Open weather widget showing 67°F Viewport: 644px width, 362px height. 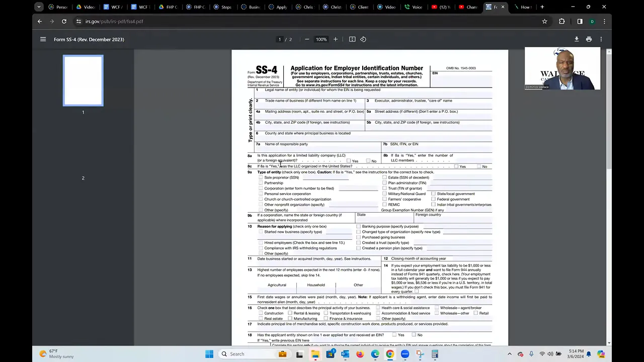(56, 354)
